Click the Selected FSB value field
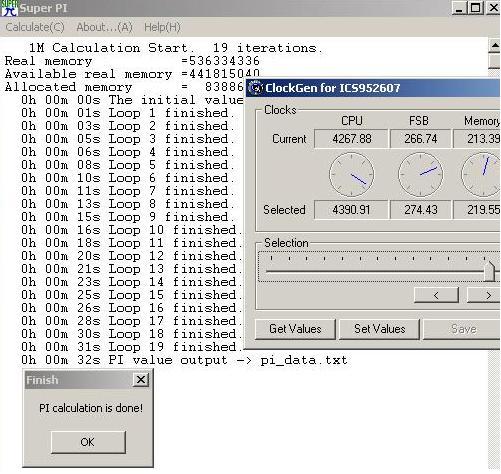The image size is (501, 474). tap(421, 210)
